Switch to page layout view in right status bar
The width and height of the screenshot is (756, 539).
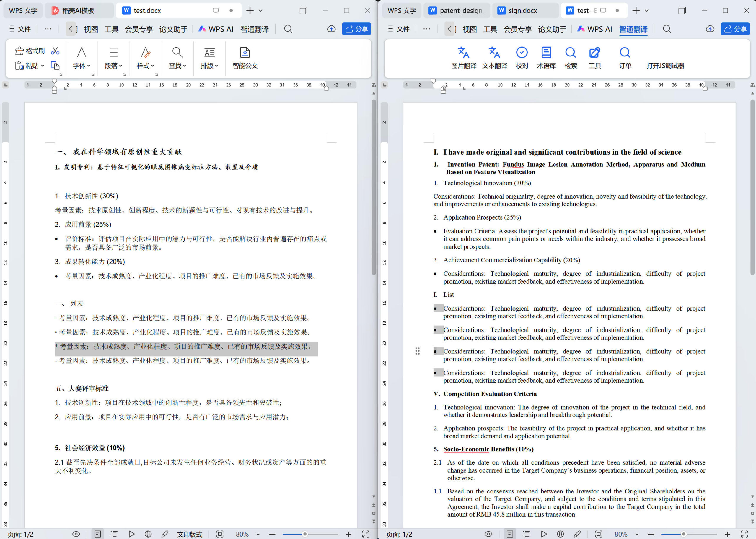[x=510, y=534]
